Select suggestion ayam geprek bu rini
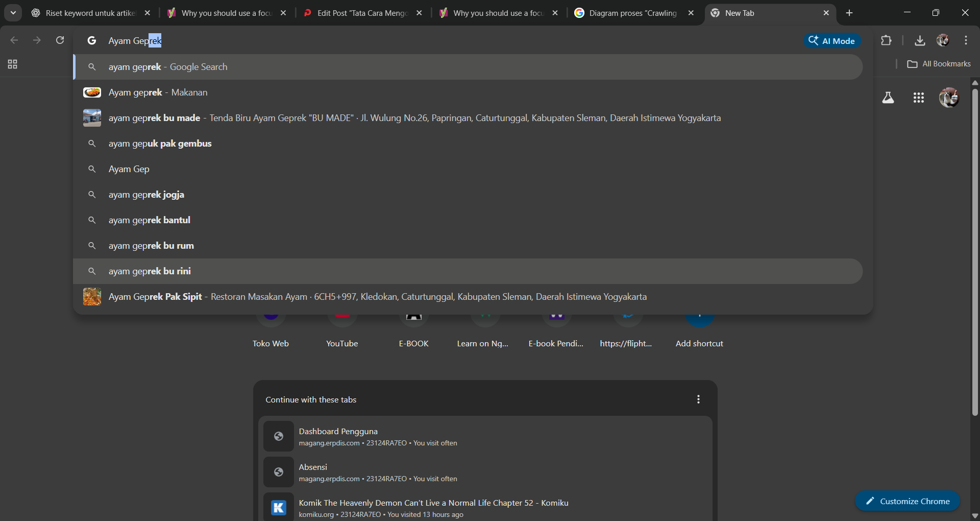Image resolution: width=980 pixels, height=521 pixels. pyautogui.click(x=468, y=271)
